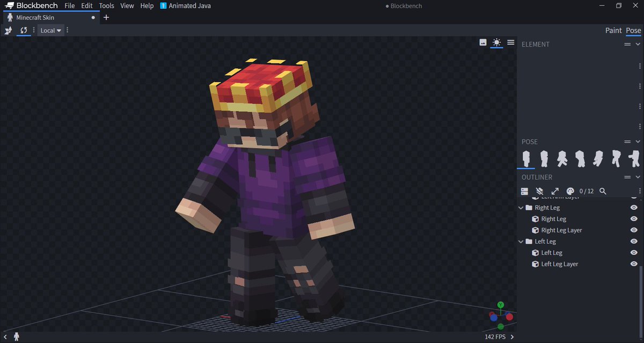Toggle visibility of the Left Leg cube
Image resolution: width=644 pixels, height=343 pixels.
coord(634,253)
